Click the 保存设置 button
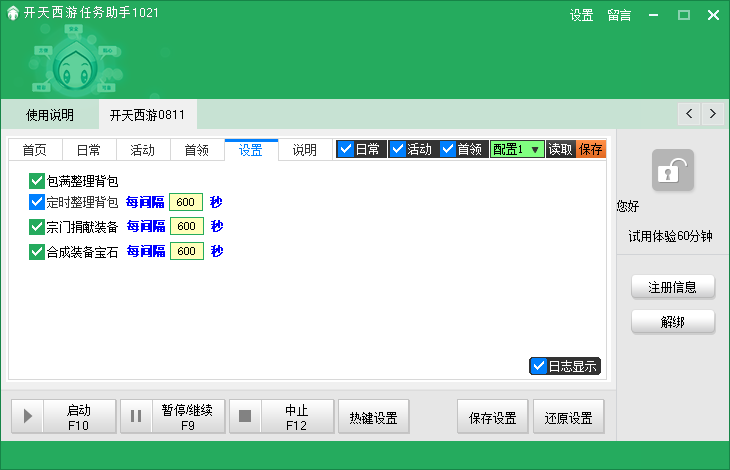The width and height of the screenshot is (730, 470). pyautogui.click(x=492, y=418)
